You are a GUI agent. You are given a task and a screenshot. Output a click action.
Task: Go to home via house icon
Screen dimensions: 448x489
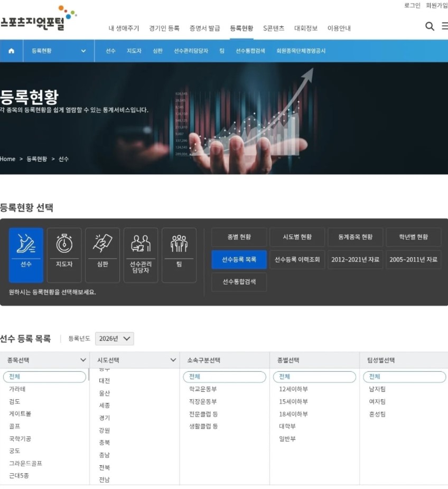coord(11,51)
